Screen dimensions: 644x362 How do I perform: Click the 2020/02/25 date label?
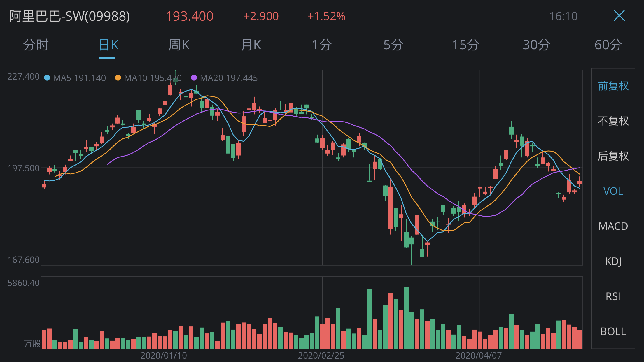coord(321,356)
